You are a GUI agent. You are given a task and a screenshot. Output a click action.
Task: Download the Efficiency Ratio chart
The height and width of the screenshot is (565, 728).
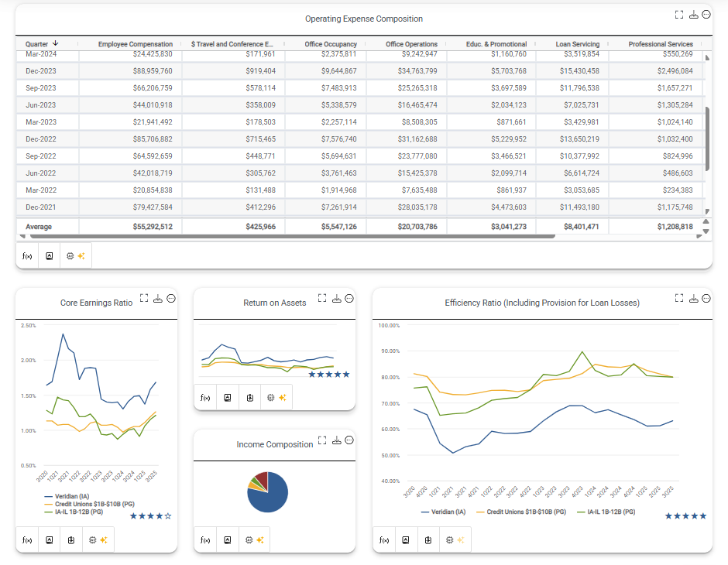coord(693,298)
